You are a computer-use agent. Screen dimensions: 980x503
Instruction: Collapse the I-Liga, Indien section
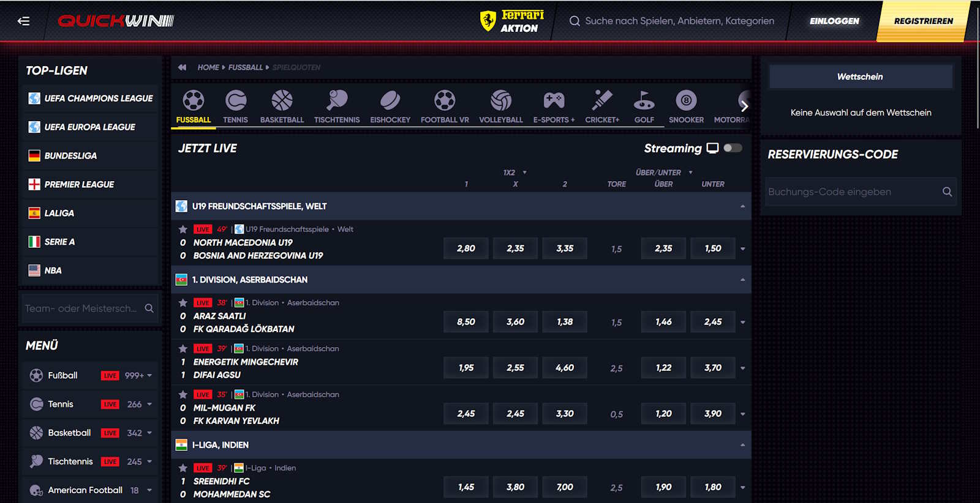[742, 445]
